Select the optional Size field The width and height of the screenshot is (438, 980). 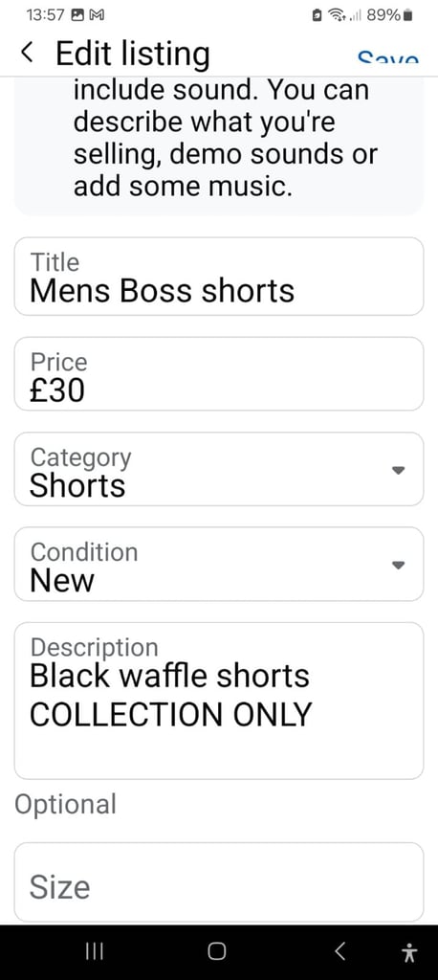[x=219, y=881]
